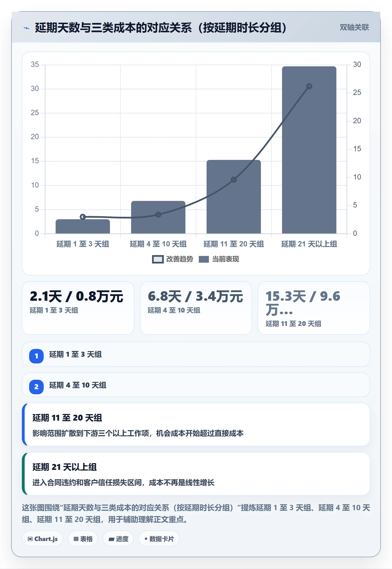Screen dimensions: 392x569
Task: Click the lightning bolt icon beside the title
Action: pos(27,28)
